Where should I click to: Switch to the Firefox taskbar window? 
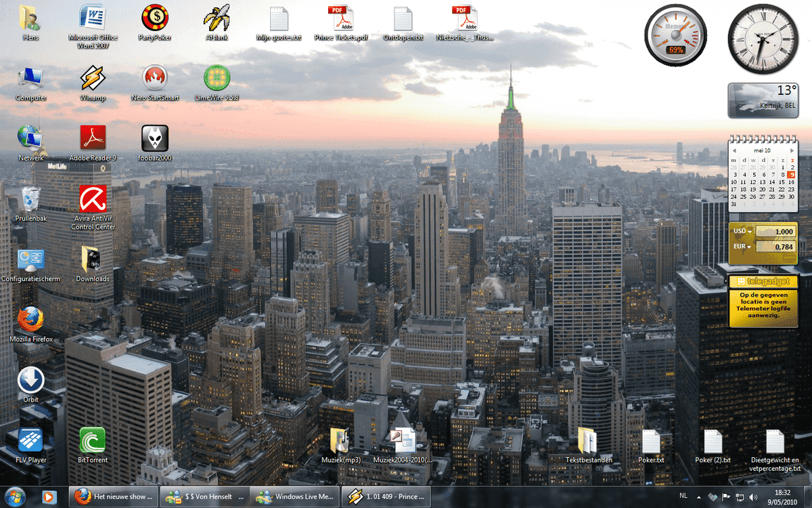(x=114, y=496)
